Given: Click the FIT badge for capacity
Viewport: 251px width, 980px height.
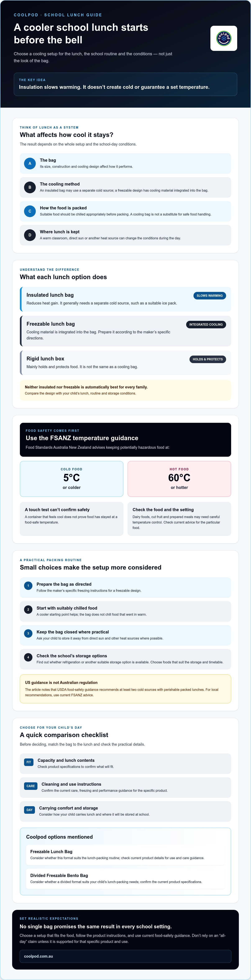Looking at the screenshot, I should click(29, 762).
